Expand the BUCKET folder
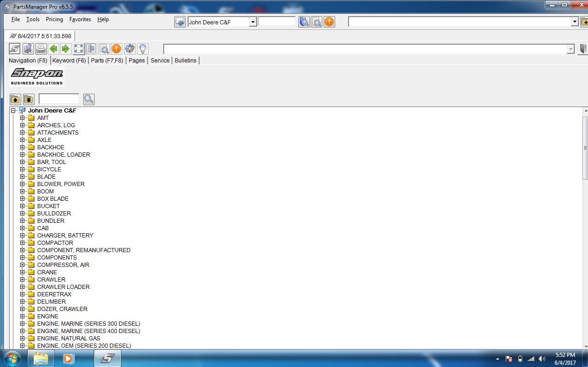The width and height of the screenshot is (588, 367). [x=22, y=206]
